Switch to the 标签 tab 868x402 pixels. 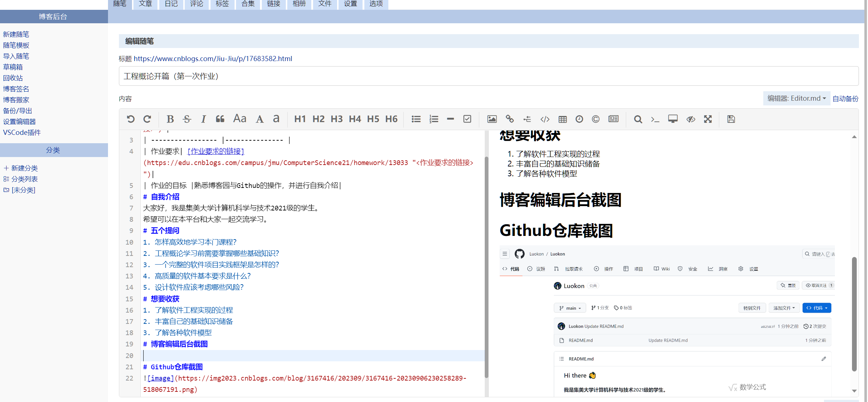(222, 4)
